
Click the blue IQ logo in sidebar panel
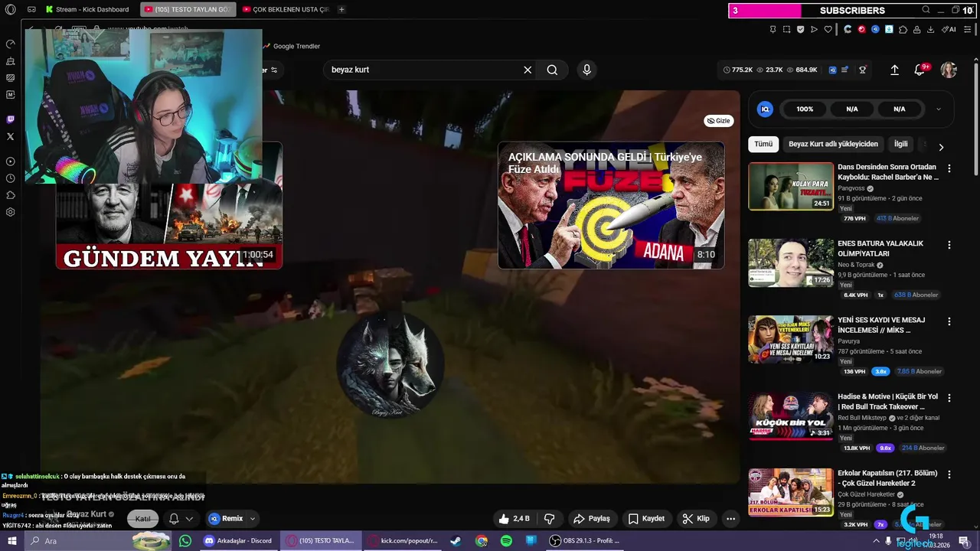coord(765,109)
